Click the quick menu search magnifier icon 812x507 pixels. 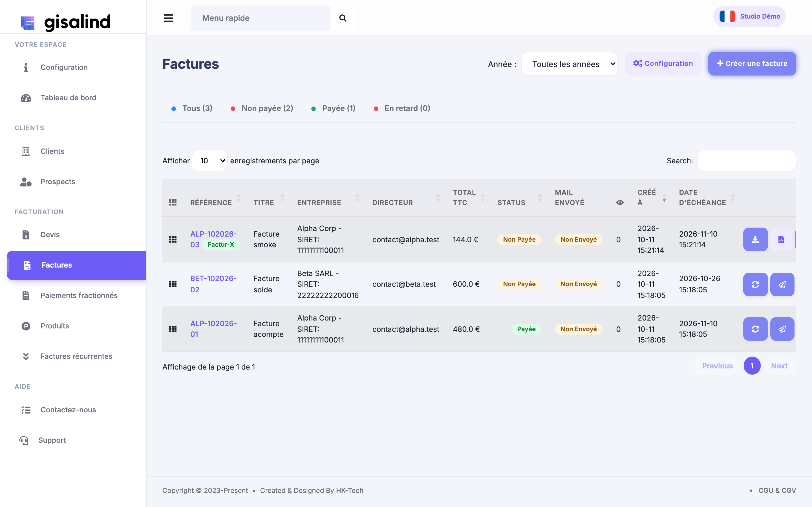pos(343,18)
